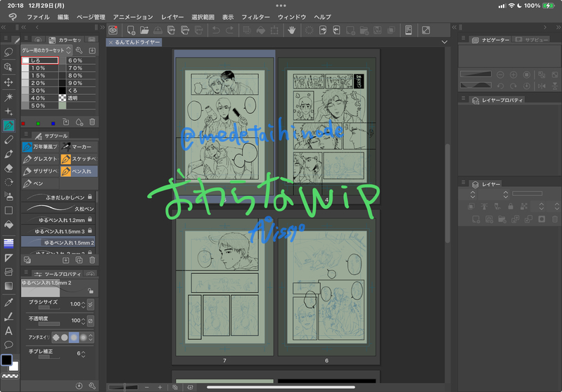
Task: Click stabilization 手ブレ補正 stepper arrows
Action: [x=84, y=353]
